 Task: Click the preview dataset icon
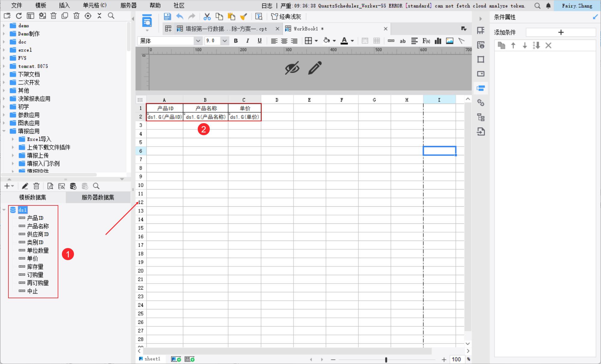[50, 186]
